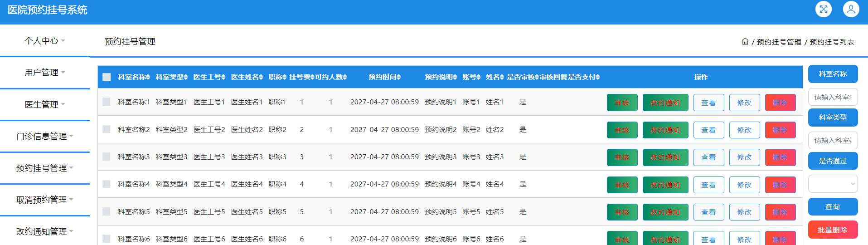Image resolution: width=868 pixels, height=245 pixels.
Task: Expand the 预约挂号管理 sidebar menu
Action: pyautogui.click(x=45, y=168)
